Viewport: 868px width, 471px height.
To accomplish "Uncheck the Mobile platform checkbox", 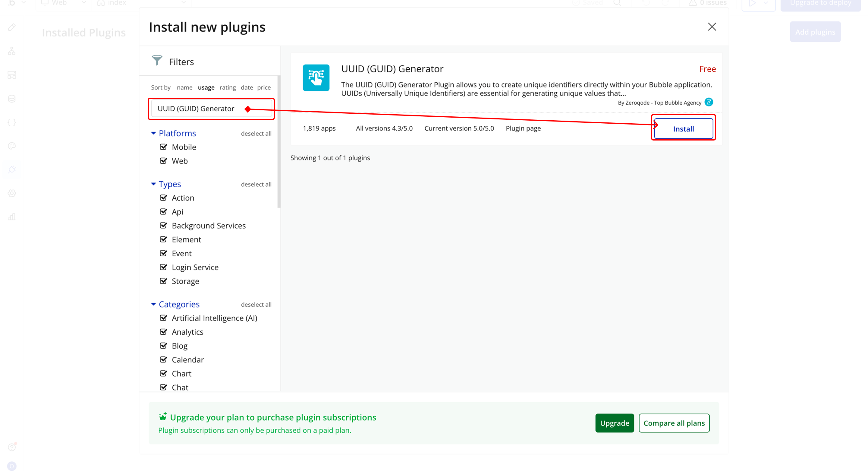I will [x=163, y=147].
